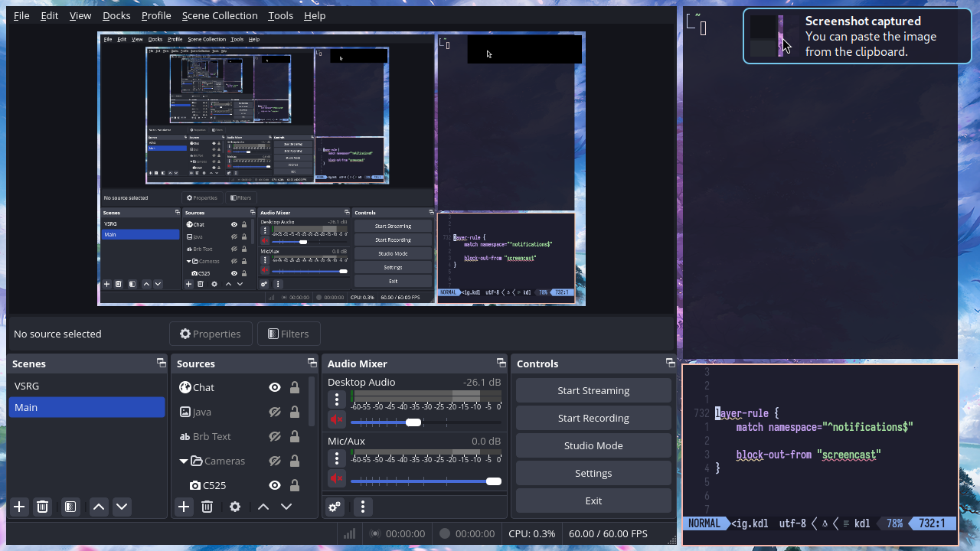Open advanced audio settings gear in Audio Mixer
This screenshot has width=980, height=551.
[335, 507]
